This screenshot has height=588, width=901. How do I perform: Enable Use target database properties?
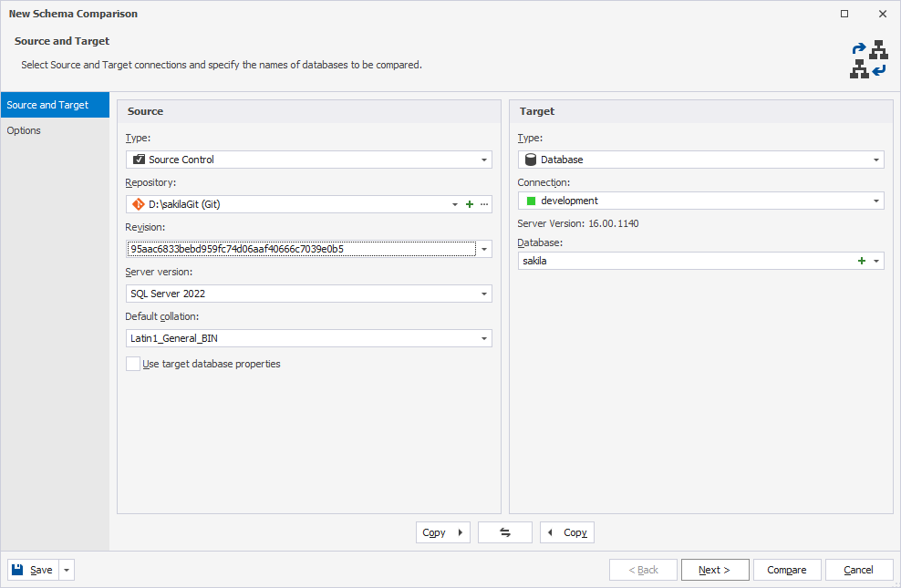tap(132, 363)
